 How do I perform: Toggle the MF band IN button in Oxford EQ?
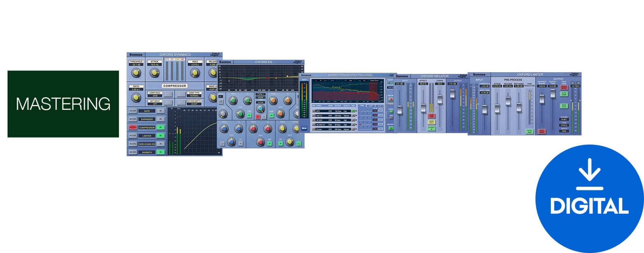[x=269, y=144]
